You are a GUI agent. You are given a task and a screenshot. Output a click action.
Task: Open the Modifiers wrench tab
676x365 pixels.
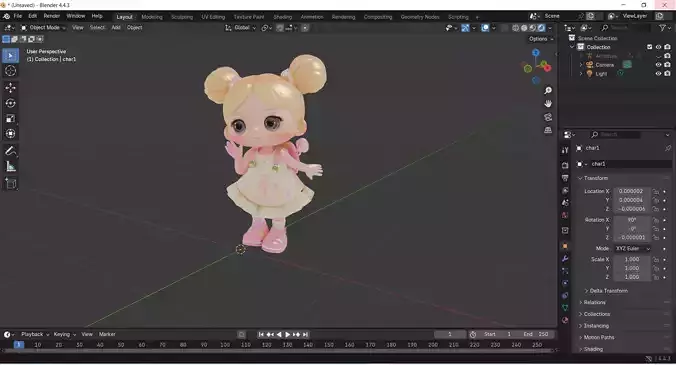coord(565,259)
